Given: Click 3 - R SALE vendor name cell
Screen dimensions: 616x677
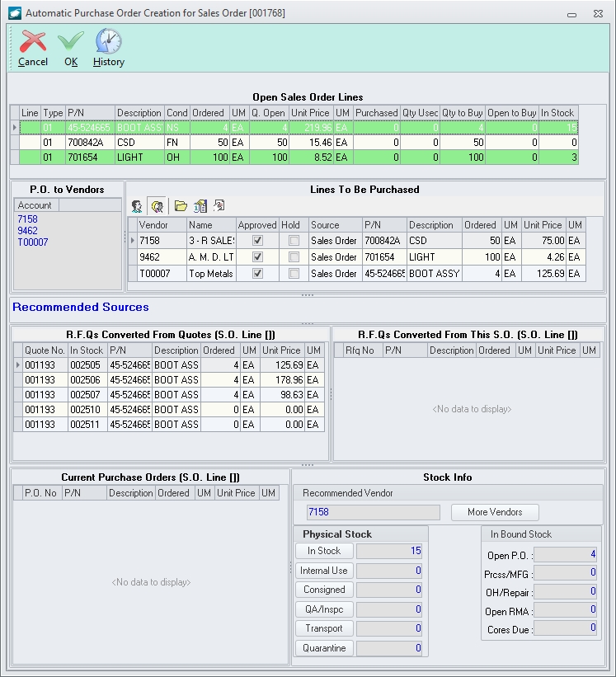Looking at the screenshot, I should (x=212, y=241).
